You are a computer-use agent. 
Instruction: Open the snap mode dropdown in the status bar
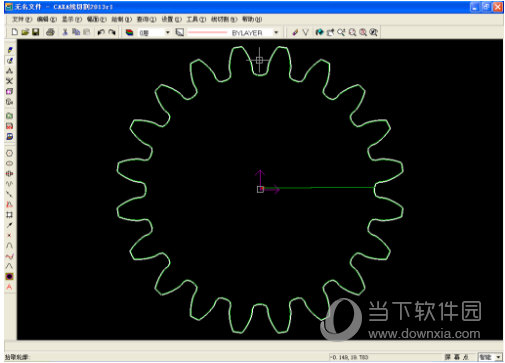(x=498, y=357)
